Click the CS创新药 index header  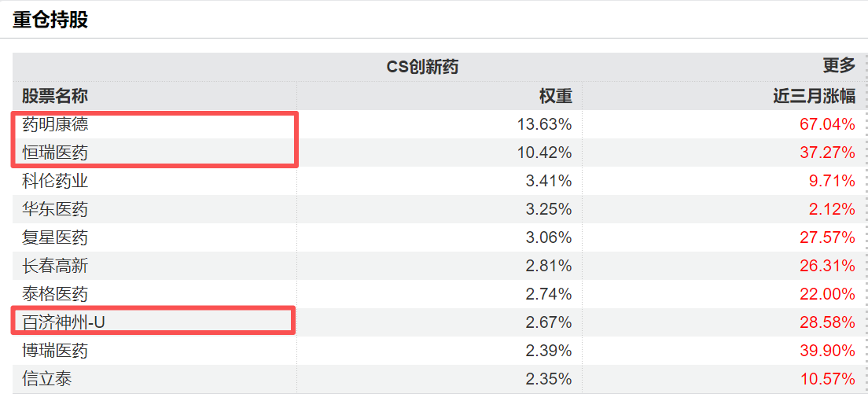click(x=422, y=67)
